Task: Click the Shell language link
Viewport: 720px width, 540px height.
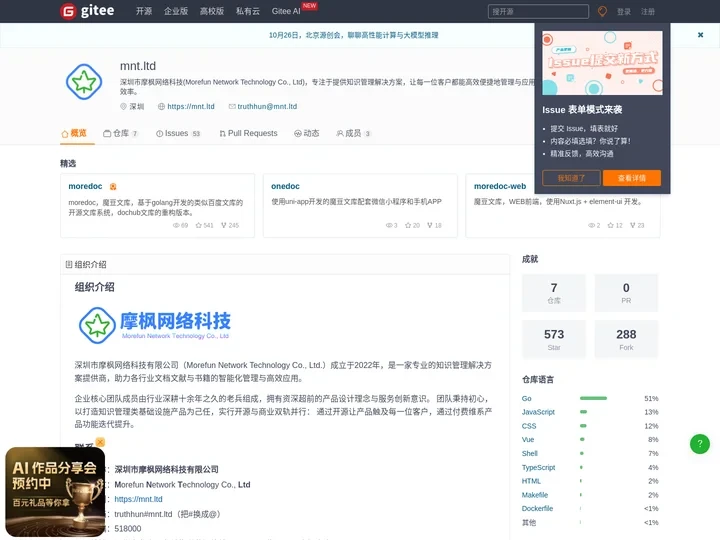Action: click(x=529, y=453)
